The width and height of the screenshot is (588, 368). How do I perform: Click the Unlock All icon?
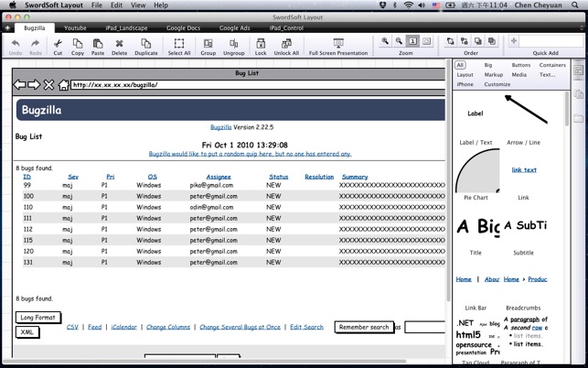tap(286, 43)
